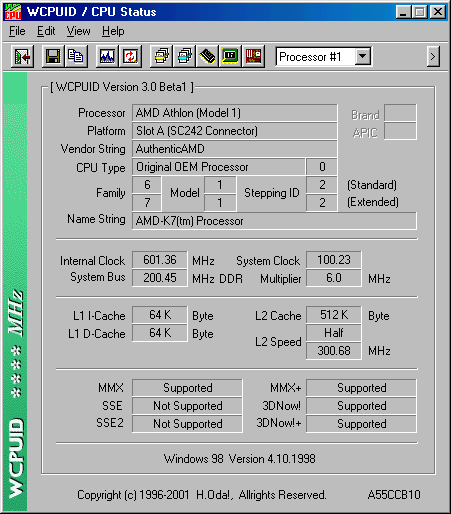Open the Processor #1 dropdown arrow
The height and width of the screenshot is (514, 451).
pos(363,57)
